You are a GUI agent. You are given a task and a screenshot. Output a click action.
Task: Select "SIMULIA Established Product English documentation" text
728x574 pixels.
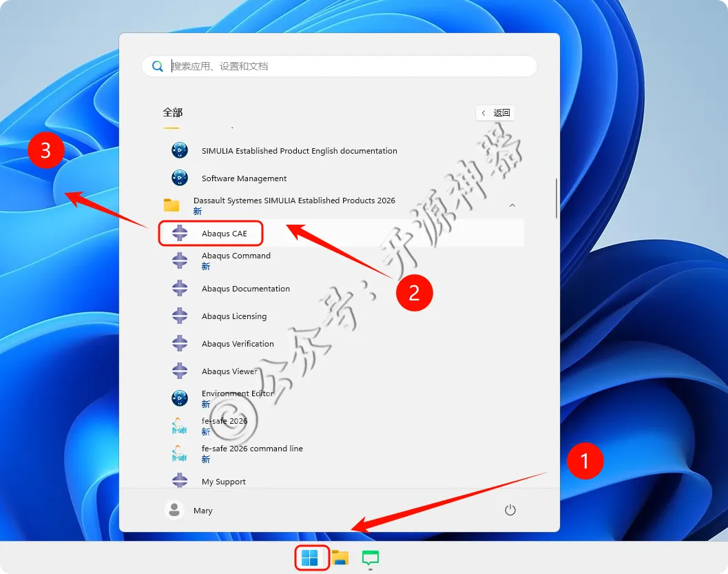pyautogui.click(x=300, y=151)
